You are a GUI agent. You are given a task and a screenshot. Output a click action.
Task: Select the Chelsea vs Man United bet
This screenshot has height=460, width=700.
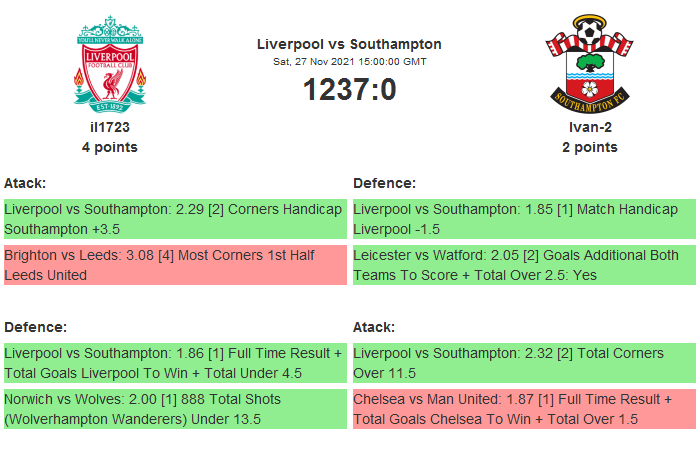click(x=524, y=409)
